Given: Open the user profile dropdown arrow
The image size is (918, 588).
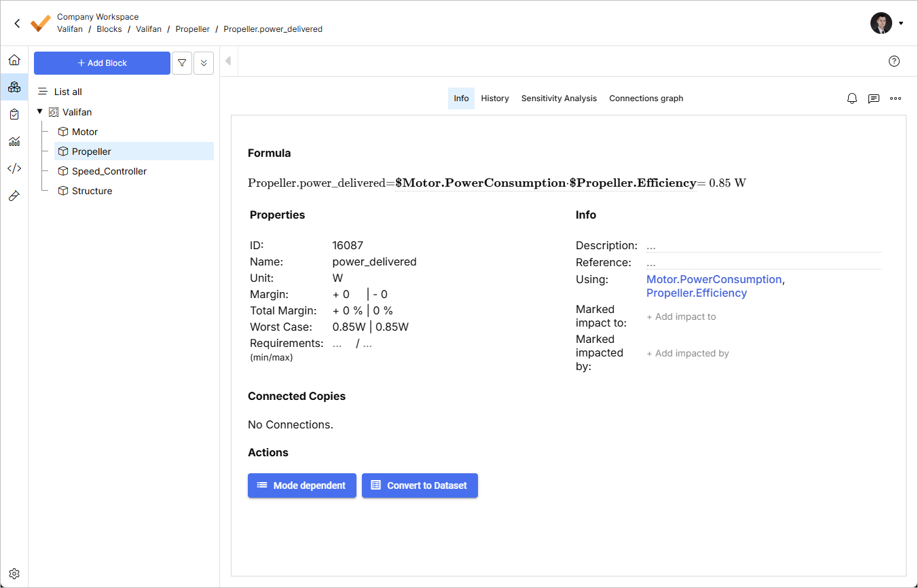Looking at the screenshot, I should (901, 23).
